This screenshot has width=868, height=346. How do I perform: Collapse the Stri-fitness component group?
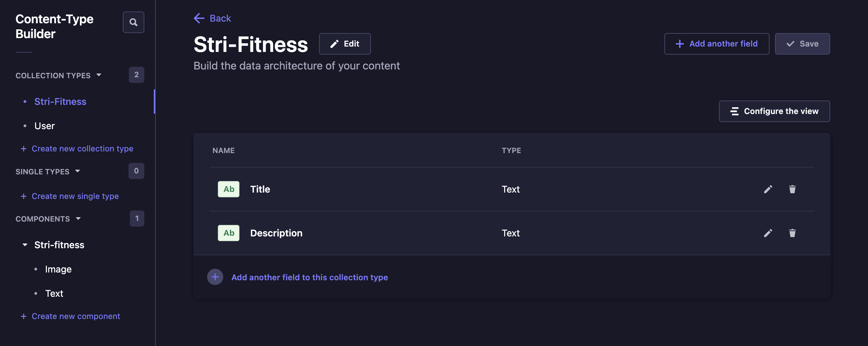point(25,245)
